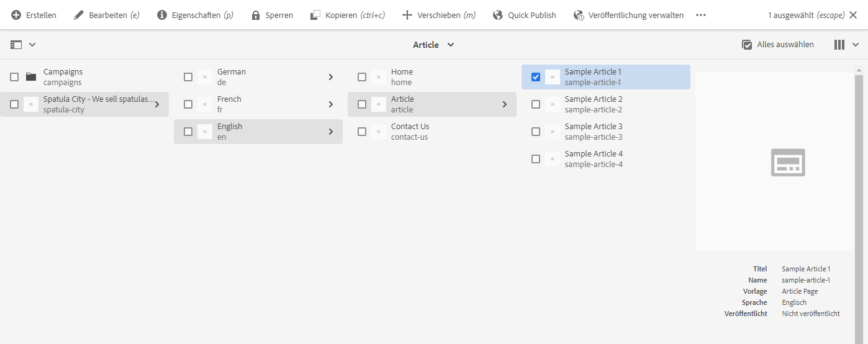
Task: Click Alles auswählen button
Action: coord(778,45)
